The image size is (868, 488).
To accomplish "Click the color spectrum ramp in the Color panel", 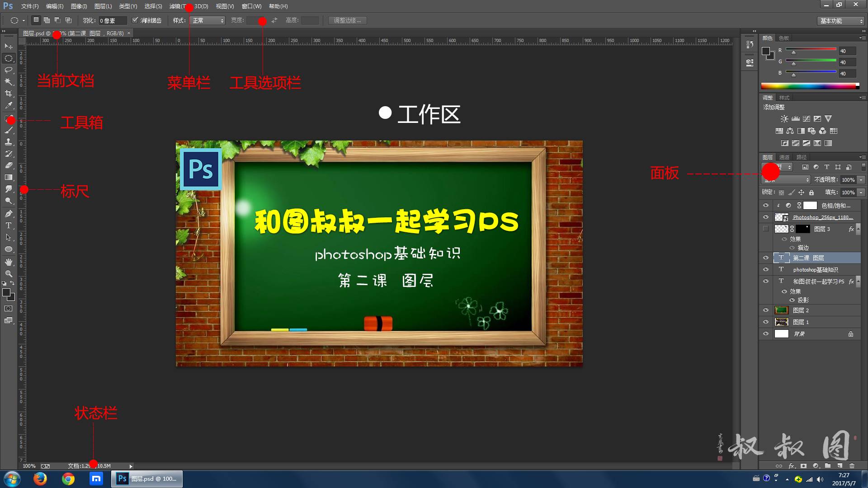I will coord(809,85).
